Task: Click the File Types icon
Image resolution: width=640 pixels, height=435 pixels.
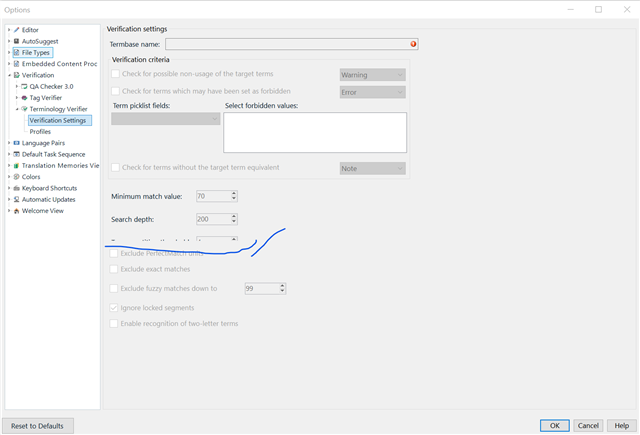Action: pyautogui.click(x=16, y=53)
